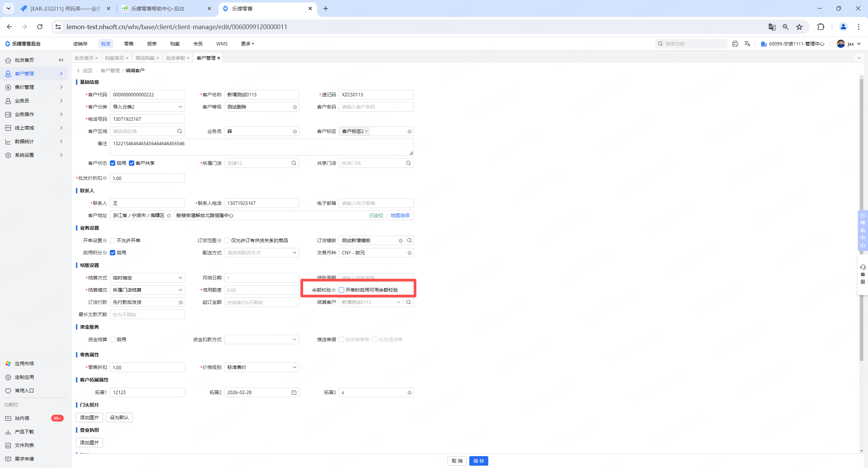Click the language translate icon in header

point(747,44)
